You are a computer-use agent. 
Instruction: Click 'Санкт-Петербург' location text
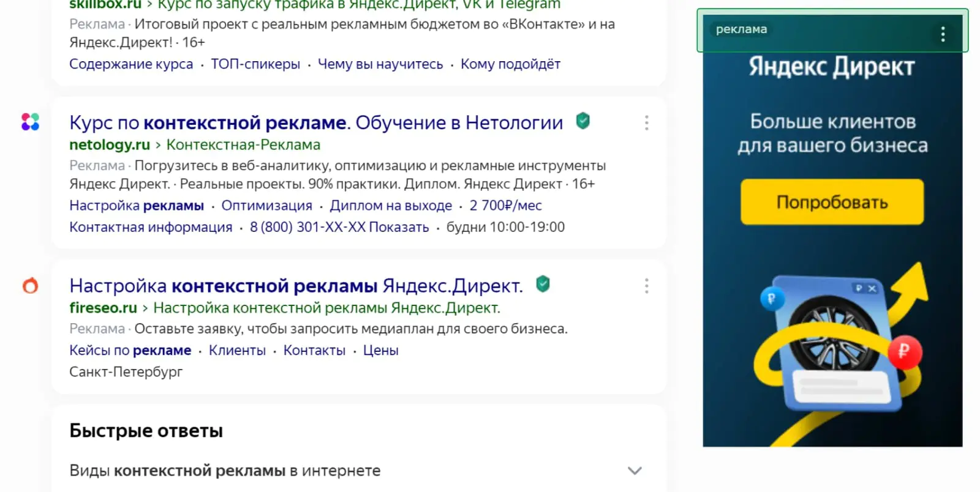click(126, 372)
